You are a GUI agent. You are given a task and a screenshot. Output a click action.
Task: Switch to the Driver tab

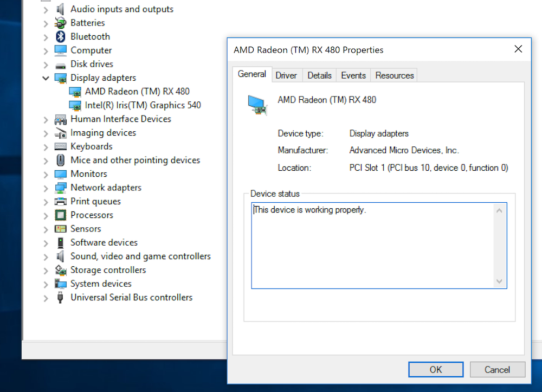(x=286, y=75)
